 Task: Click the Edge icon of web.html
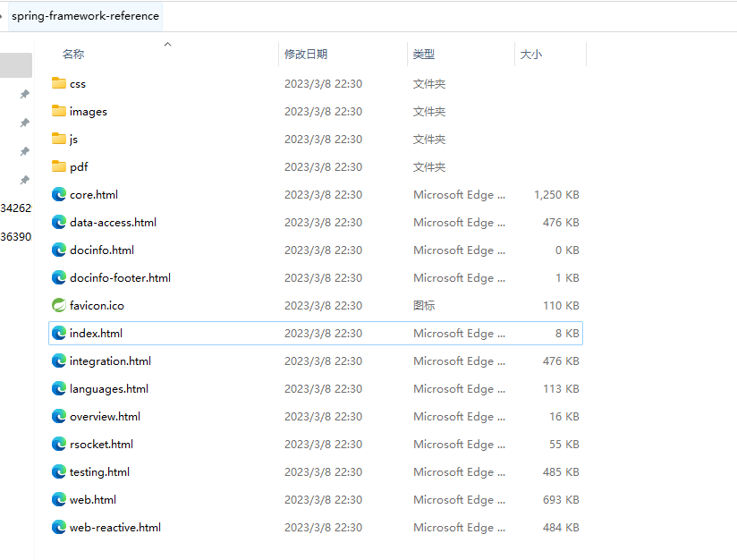(59, 499)
